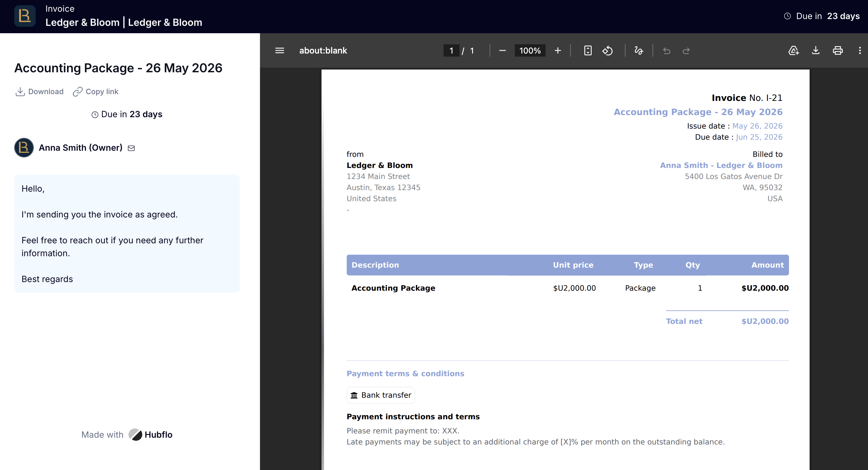Image resolution: width=868 pixels, height=470 pixels.
Task: Click the Please remit payment to: XXX. line
Action: tap(403, 431)
